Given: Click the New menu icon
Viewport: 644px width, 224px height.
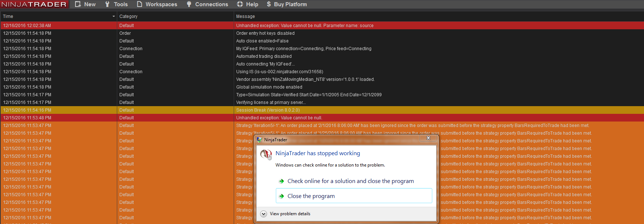Looking at the screenshot, I should (78, 4).
